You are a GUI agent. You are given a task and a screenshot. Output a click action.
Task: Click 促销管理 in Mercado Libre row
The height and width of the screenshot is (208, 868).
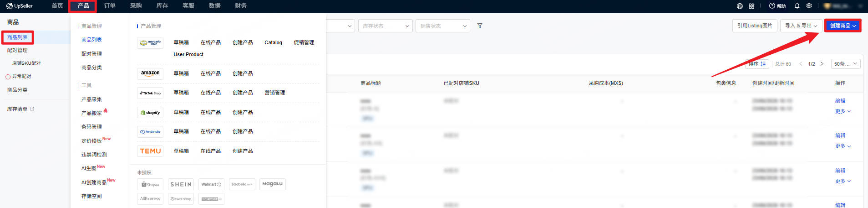coord(304,42)
